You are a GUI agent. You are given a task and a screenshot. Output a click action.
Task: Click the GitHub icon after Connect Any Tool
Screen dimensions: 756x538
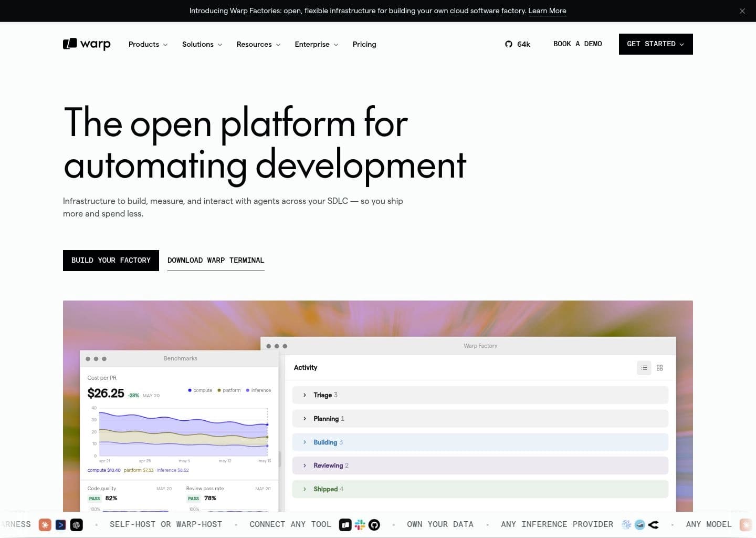coord(374,524)
